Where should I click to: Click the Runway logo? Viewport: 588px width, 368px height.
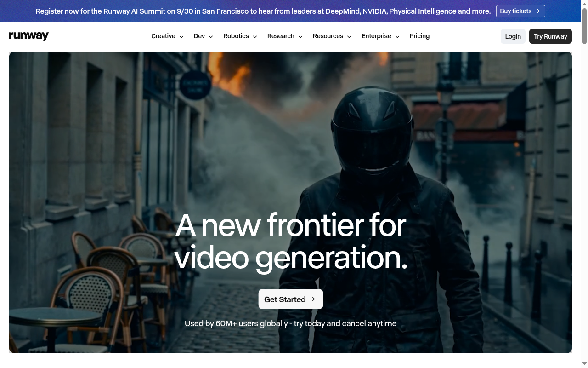pyautogui.click(x=28, y=36)
